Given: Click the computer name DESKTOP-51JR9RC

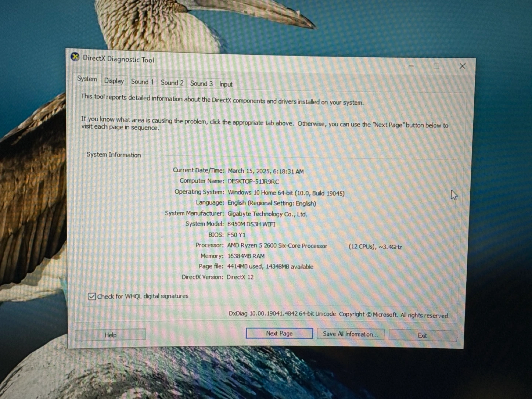Looking at the screenshot, I should coord(253,182).
